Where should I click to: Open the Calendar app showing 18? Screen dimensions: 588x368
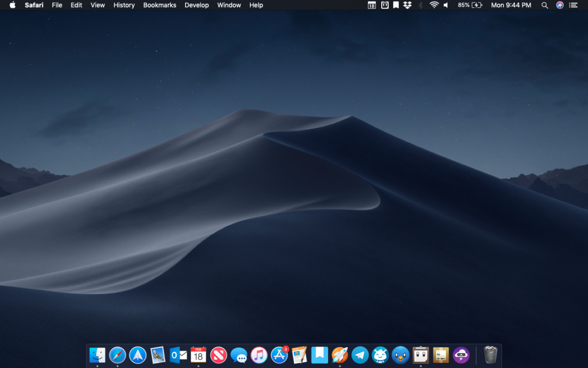click(x=198, y=355)
